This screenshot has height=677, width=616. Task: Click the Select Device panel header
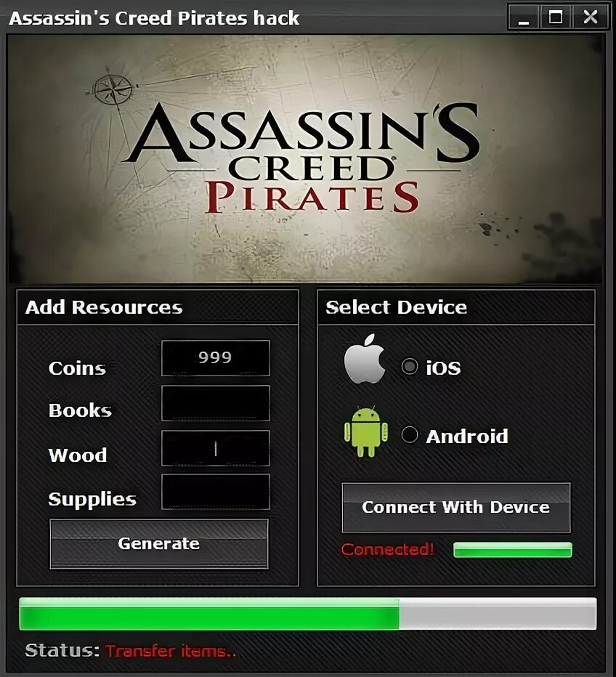[x=456, y=307]
